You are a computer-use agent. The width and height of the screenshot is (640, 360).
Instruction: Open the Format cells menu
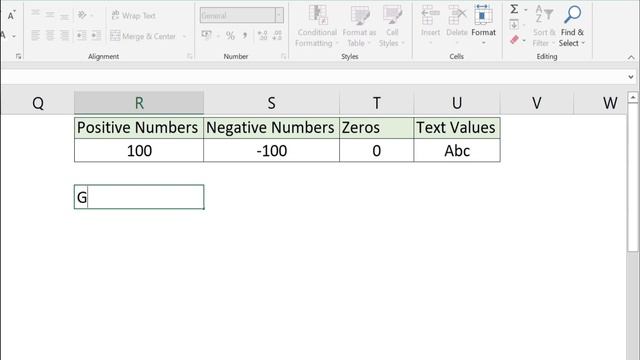(x=483, y=24)
